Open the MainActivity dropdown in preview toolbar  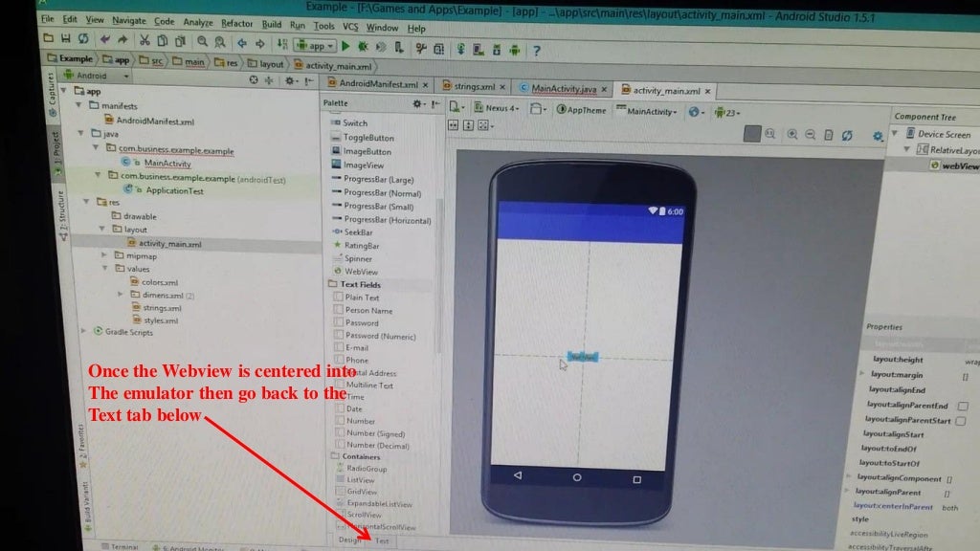coord(647,111)
